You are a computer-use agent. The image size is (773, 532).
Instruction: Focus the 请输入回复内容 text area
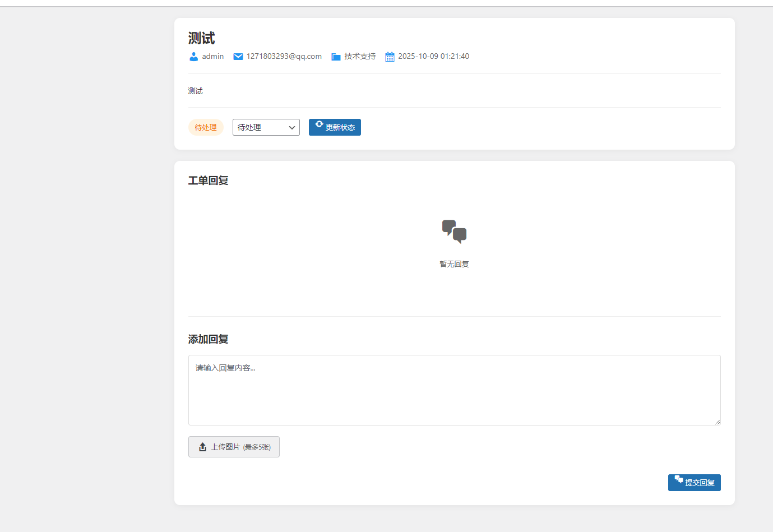pyautogui.click(x=454, y=390)
